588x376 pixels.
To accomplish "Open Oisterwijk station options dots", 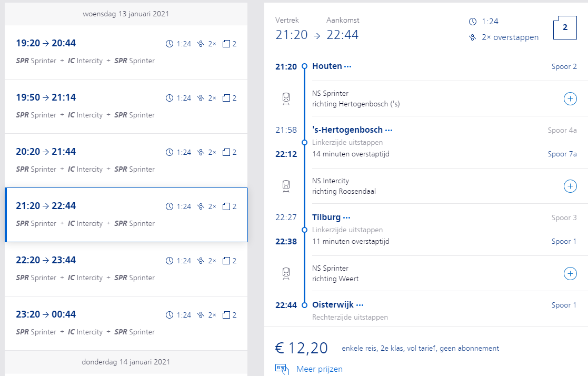I will [x=360, y=305].
